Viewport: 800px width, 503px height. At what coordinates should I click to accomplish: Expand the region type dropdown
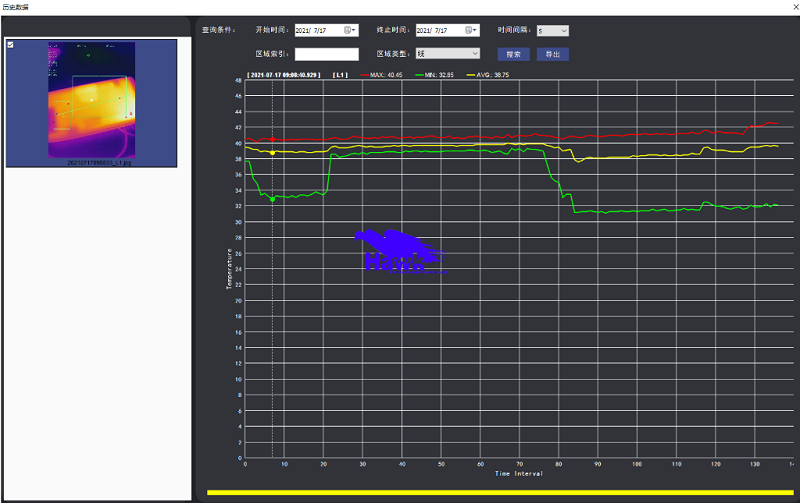[x=474, y=54]
